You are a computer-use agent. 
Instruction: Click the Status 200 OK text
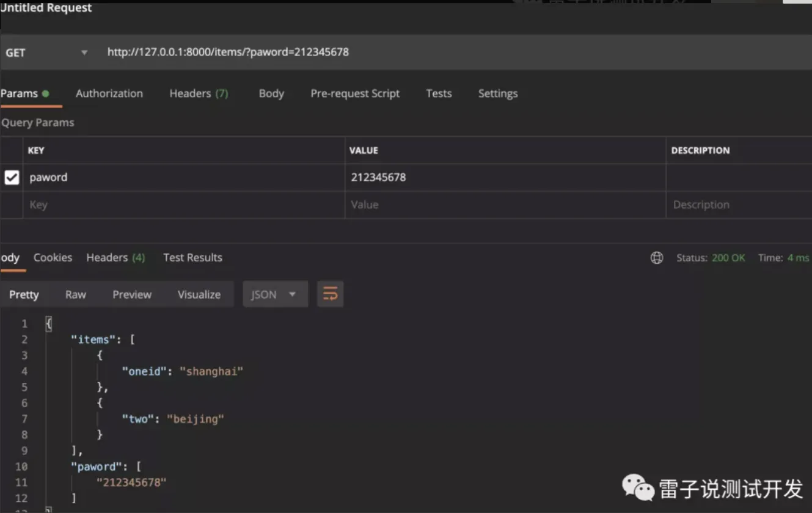(x=711, y=258)
